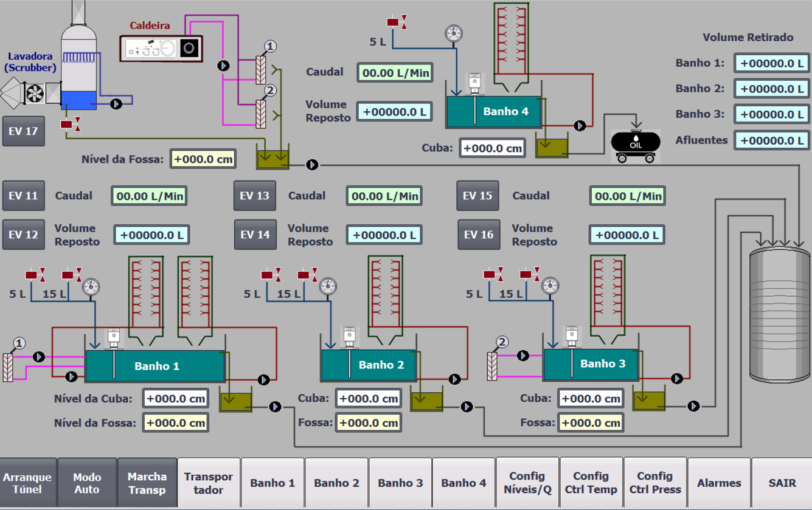Click the pressure gauge above Banho 4

[453, 33]
